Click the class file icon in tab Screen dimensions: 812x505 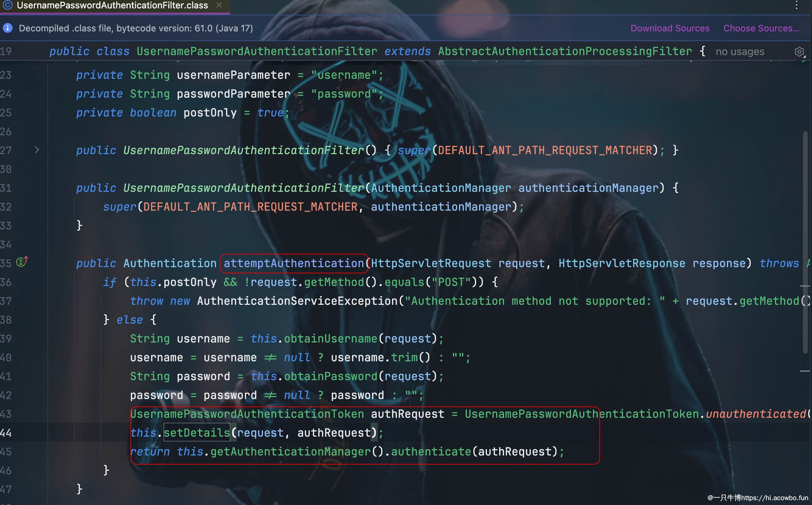[8, 5]
